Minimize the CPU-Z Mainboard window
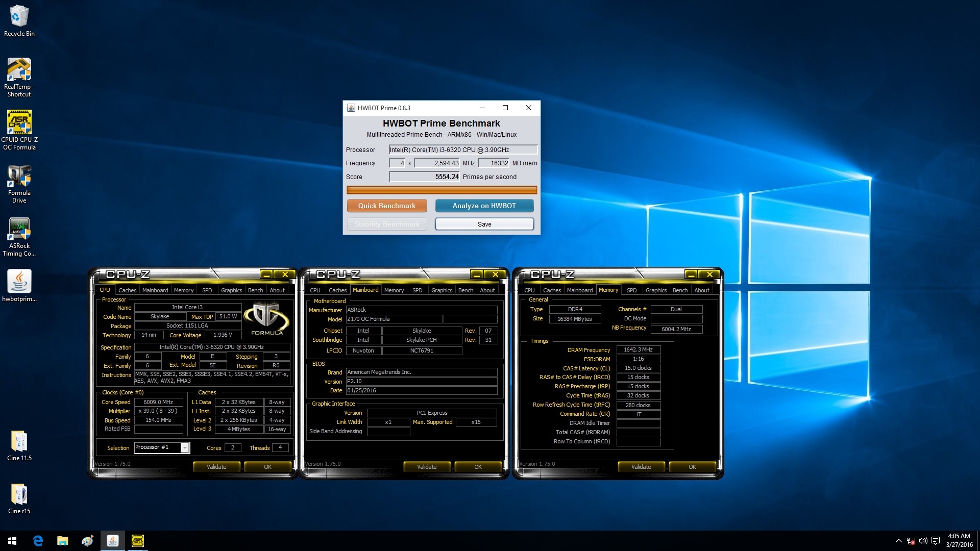 [x=477, y=274]
